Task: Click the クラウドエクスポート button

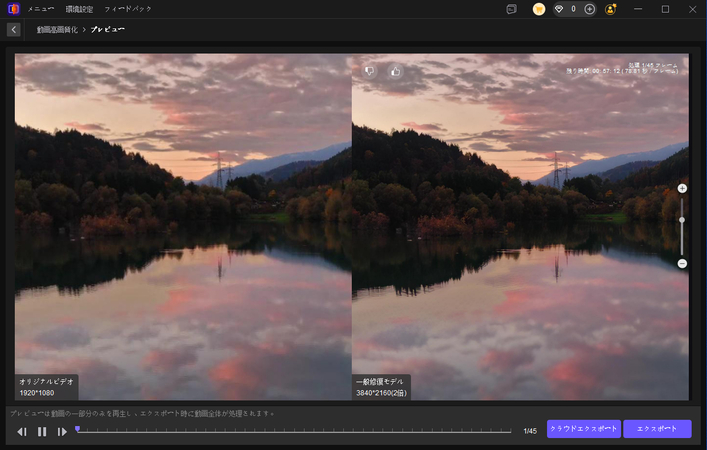Action: pos(584,429)
